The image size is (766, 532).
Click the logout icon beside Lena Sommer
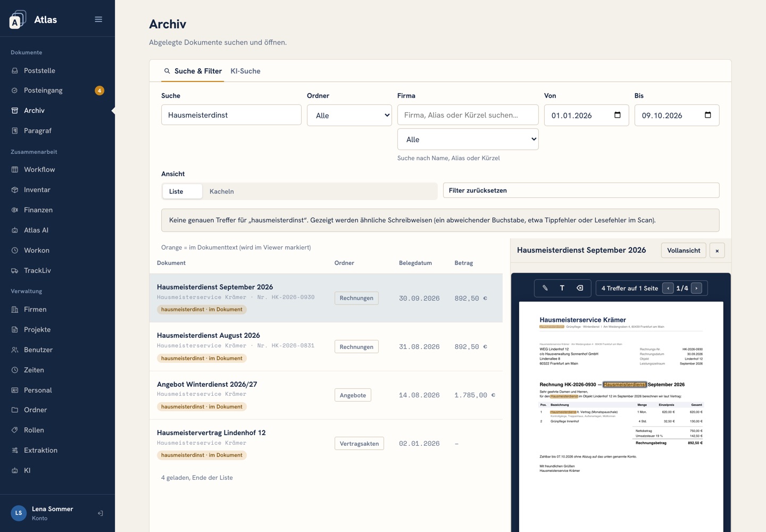click(x=100, y=513)
